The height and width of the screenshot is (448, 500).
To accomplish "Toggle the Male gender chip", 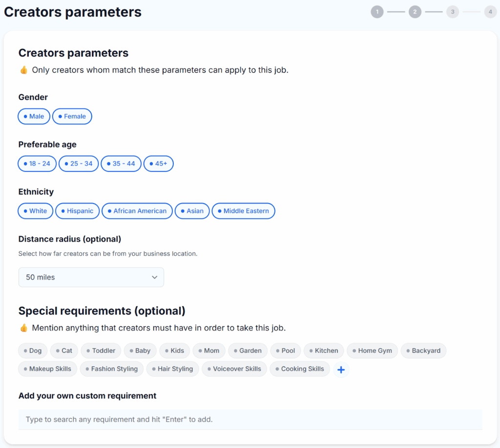I will pyautogui.click(x=34, y=117).
